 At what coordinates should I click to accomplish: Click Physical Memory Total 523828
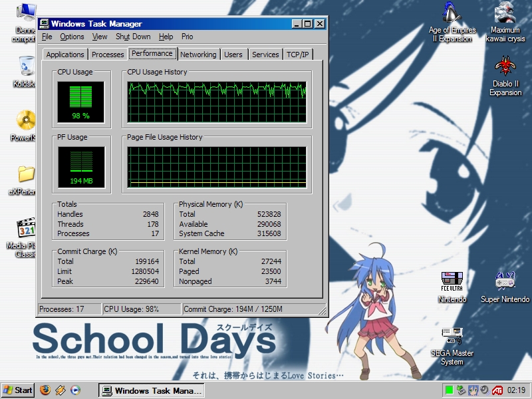269,214
